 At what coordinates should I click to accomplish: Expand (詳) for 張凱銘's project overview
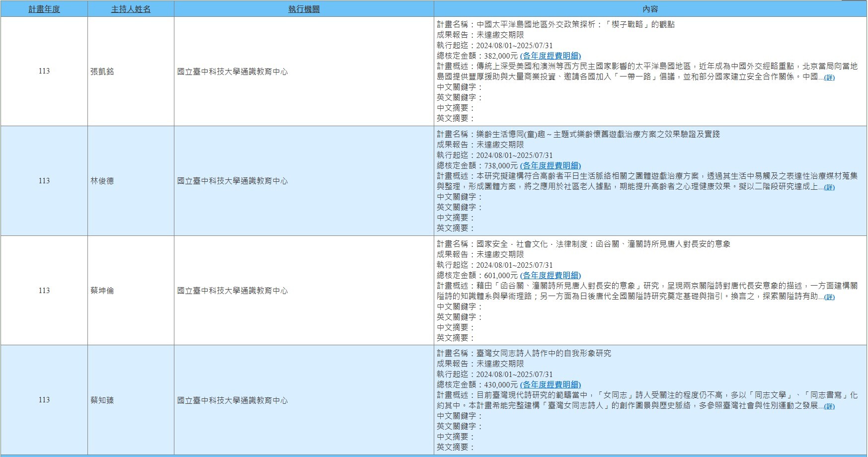click(x=829, y=77)
